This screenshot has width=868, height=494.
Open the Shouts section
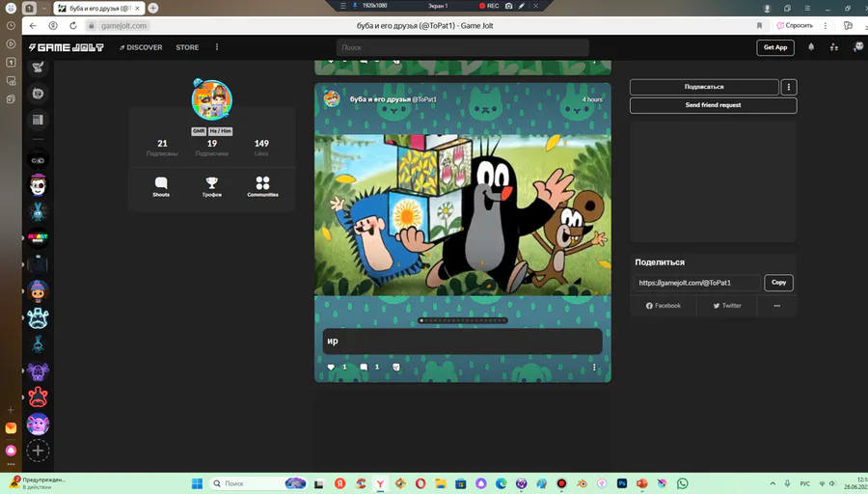pyautogui.click(x=161, y=186)
